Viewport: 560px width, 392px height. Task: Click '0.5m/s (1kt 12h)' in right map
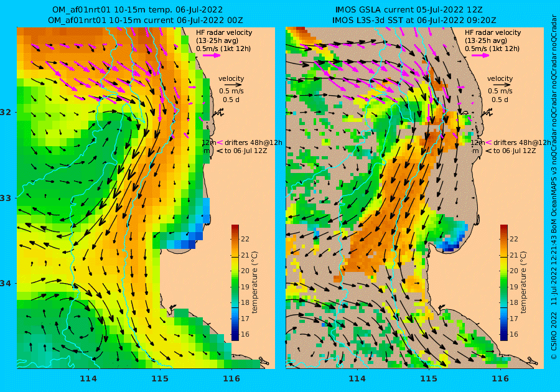point(492,49)
